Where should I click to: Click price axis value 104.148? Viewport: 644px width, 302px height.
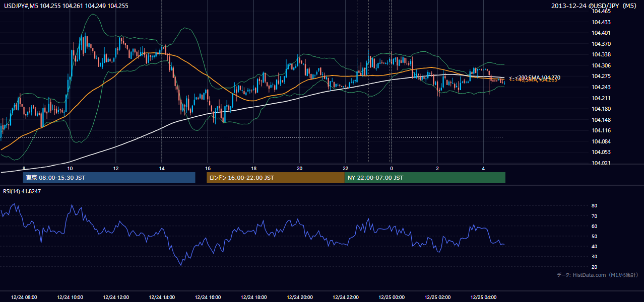point(601,119)
